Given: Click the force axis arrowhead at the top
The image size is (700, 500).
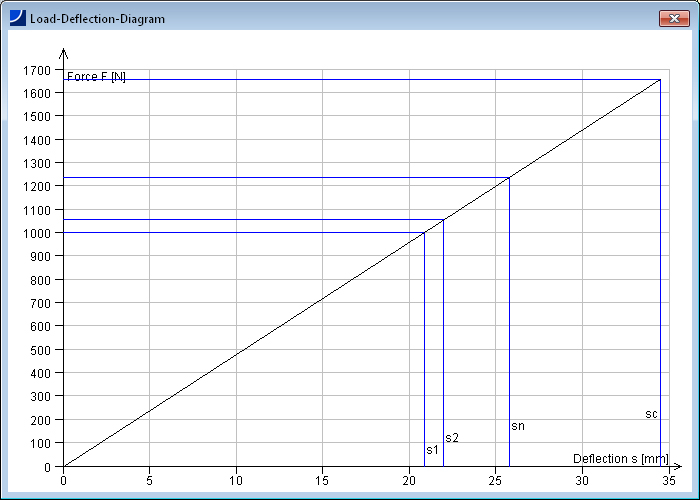Looking at the screenshot, I should 63,54.
